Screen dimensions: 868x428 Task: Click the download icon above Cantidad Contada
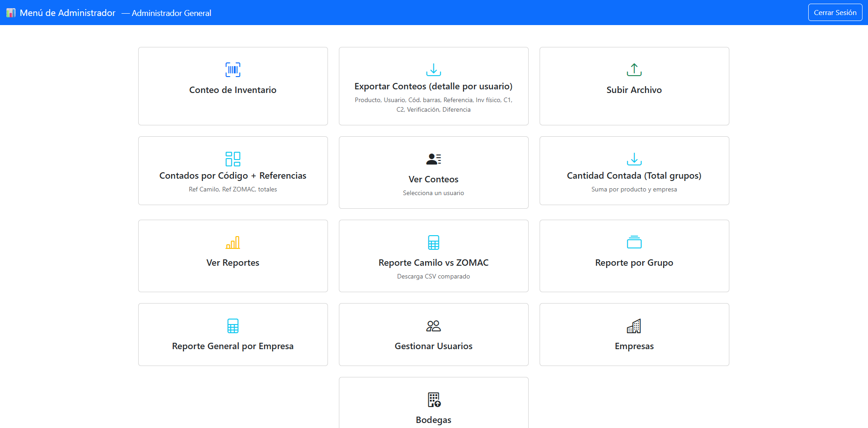tap(634, 159)
